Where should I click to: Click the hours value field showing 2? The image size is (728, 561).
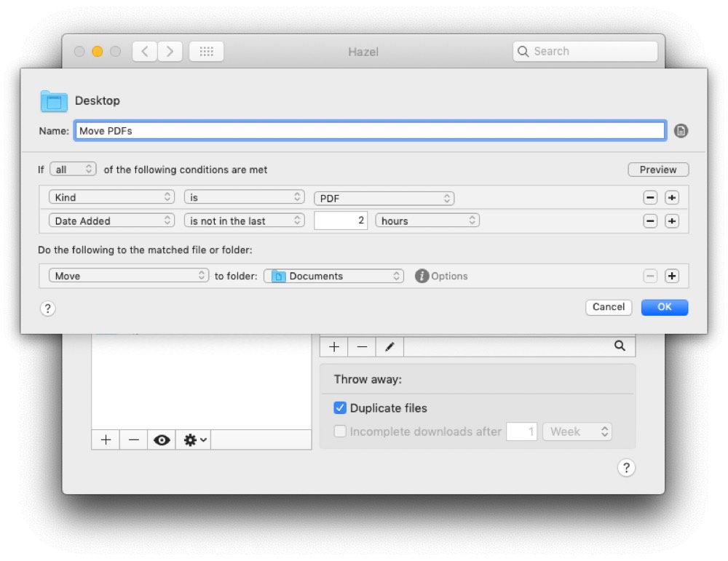[x=340, y=220]
